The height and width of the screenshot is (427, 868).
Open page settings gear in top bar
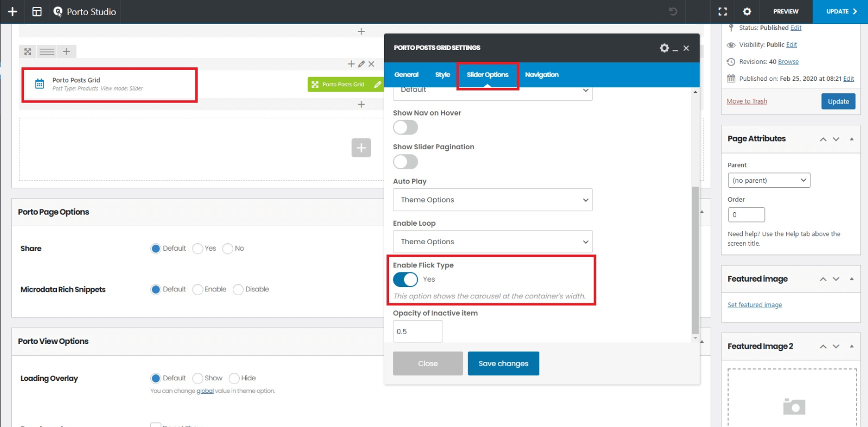click(747, 11)
